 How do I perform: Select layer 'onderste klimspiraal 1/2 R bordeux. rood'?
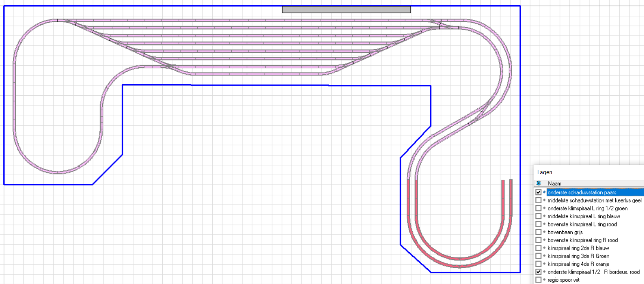click(593, 272)
